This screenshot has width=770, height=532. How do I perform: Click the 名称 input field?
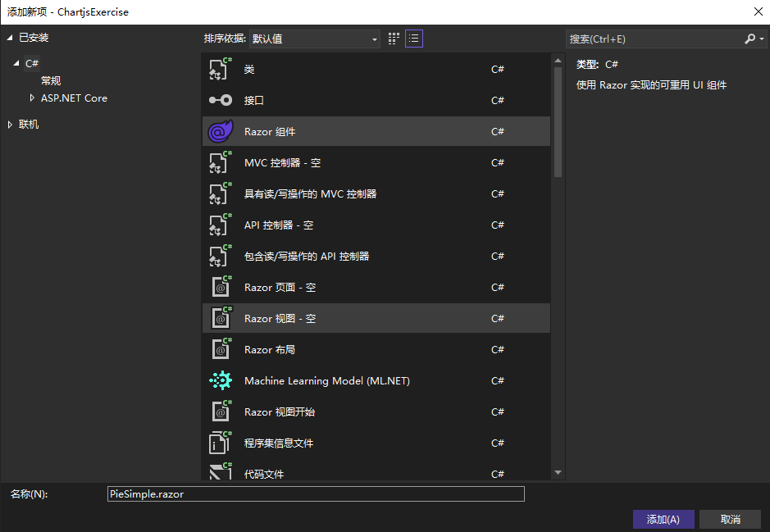pos(316,493)
